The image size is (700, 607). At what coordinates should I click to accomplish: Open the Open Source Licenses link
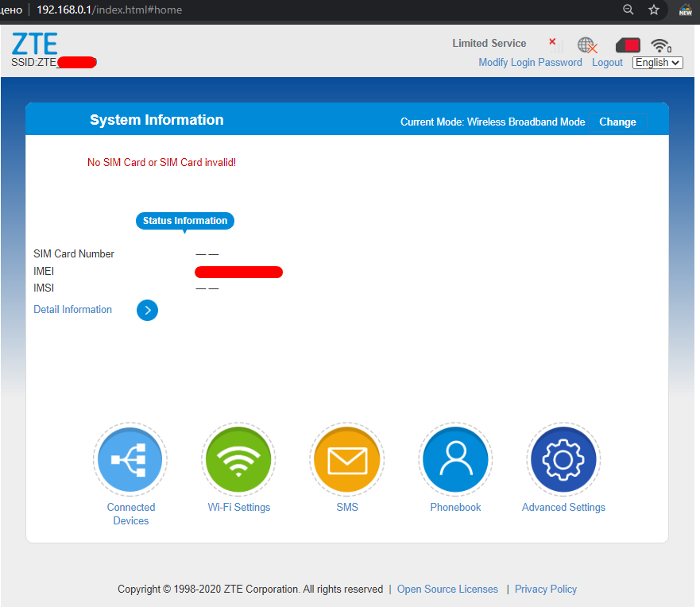click(x=447, y=590)
